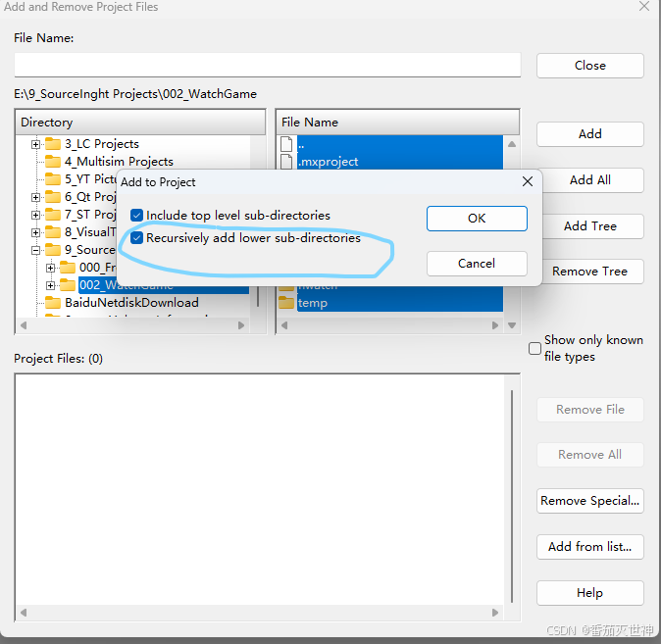Select the 3_LC Projects folder icon

(53, 144)
